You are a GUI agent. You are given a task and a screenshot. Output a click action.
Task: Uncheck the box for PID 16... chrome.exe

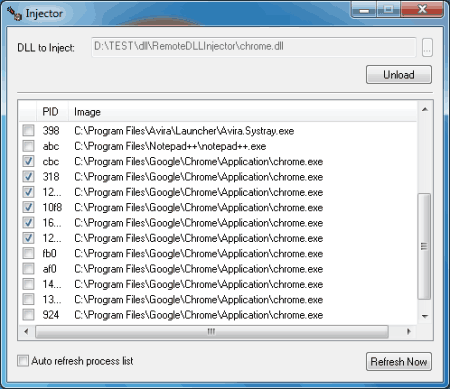coord(28,222)
